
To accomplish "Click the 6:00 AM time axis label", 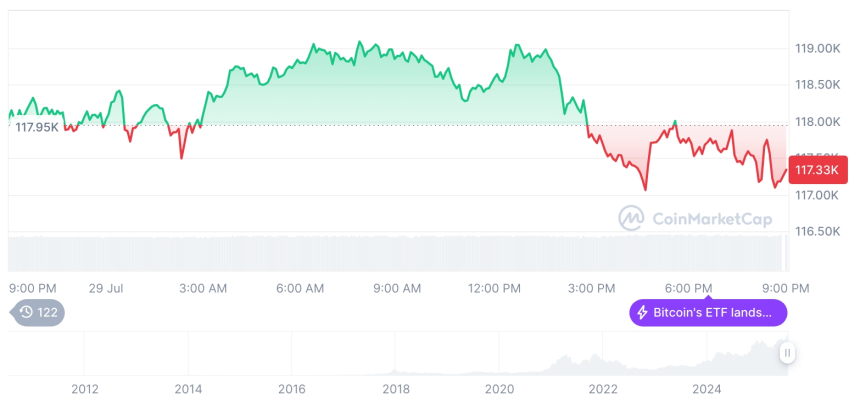I will point(300,288).
